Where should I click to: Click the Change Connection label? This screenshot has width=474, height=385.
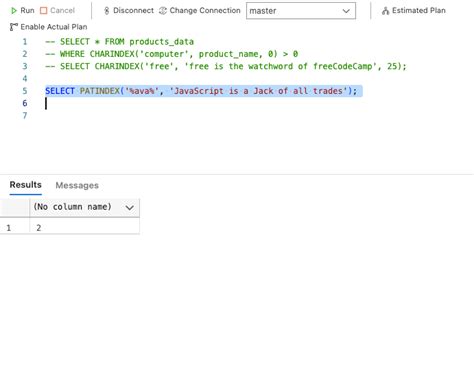(x=205, y=11)
